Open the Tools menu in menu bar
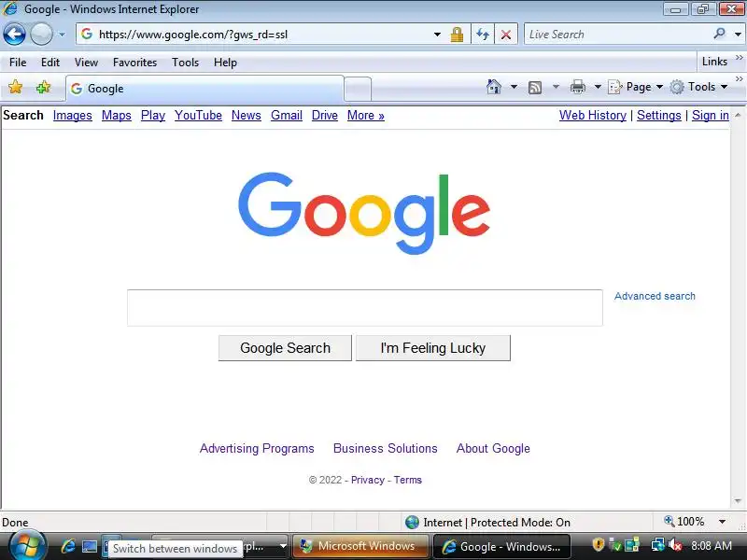 185,63
